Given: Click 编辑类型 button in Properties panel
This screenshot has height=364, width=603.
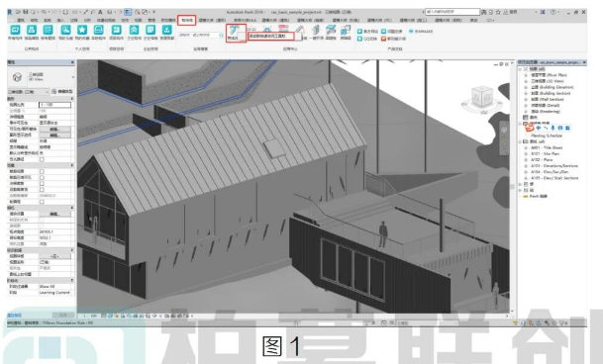Looking at the screenshot, I should coord(62,92).
